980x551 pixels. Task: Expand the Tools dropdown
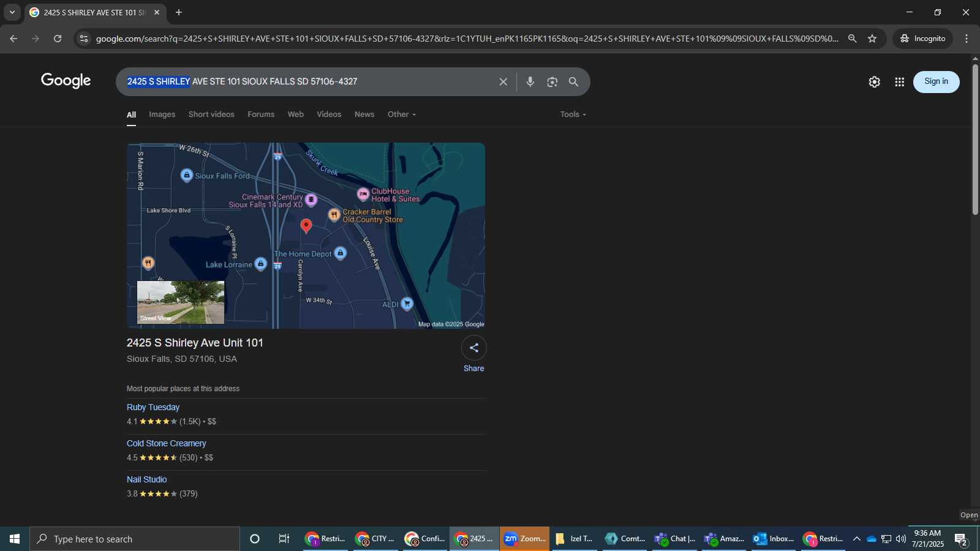coord(573,114)
